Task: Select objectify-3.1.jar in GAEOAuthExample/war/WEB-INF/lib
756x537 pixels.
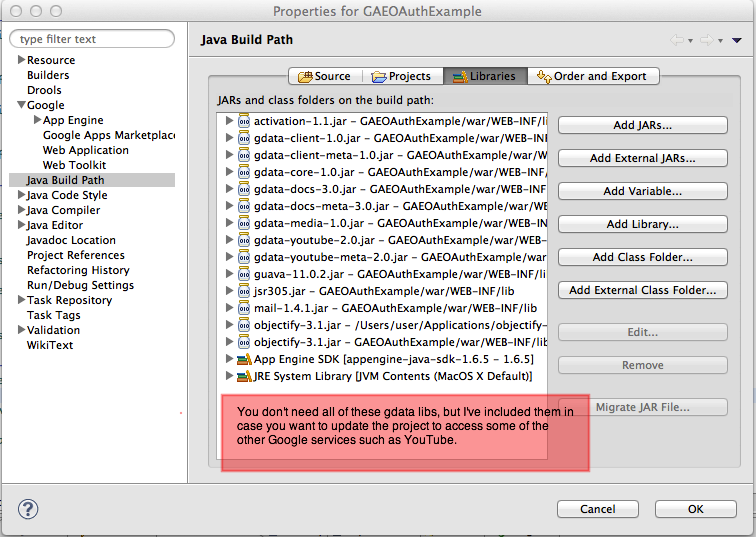Action: pyautogui.click(x=400, y=342)
